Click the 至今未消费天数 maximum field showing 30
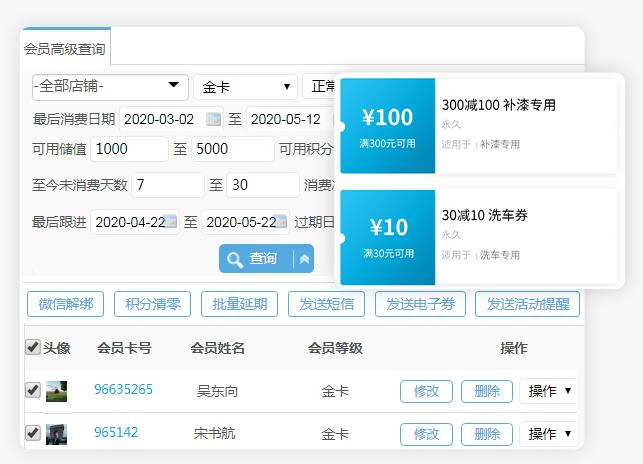Viewport: 643px width, 464px height. (x=263, y=185)
